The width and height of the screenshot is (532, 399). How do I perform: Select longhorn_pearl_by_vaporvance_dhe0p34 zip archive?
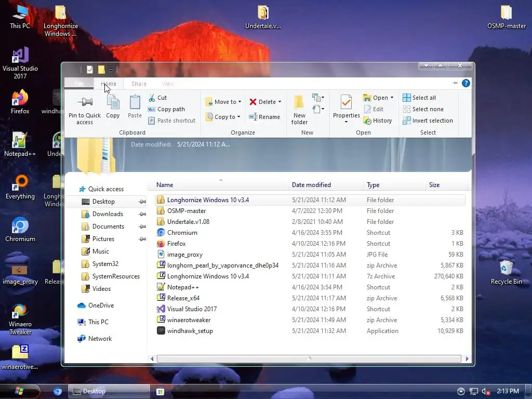click(310, 265)
